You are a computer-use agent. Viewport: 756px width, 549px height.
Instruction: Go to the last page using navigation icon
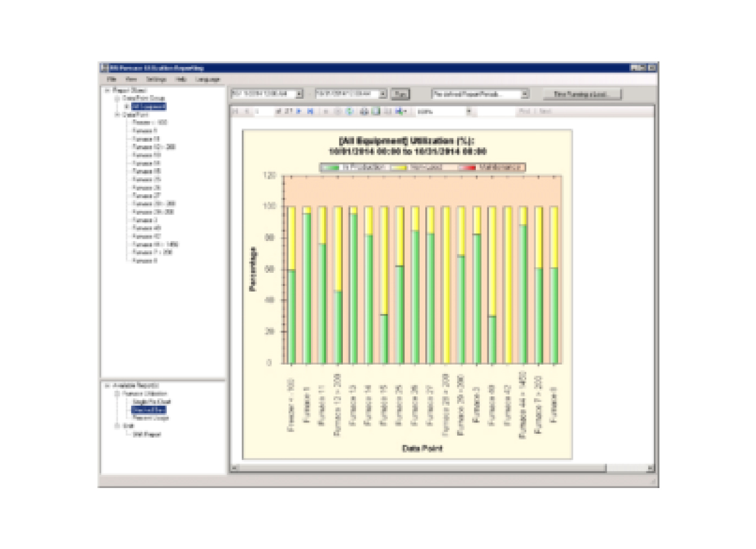[x=309, y=110]
